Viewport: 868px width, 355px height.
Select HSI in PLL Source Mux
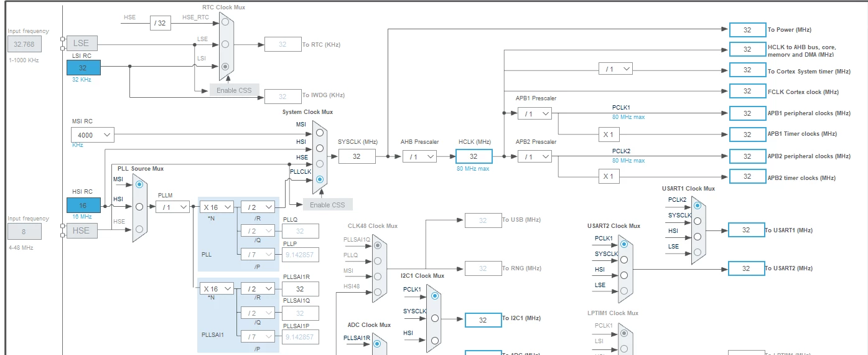(x=139, y=206)
